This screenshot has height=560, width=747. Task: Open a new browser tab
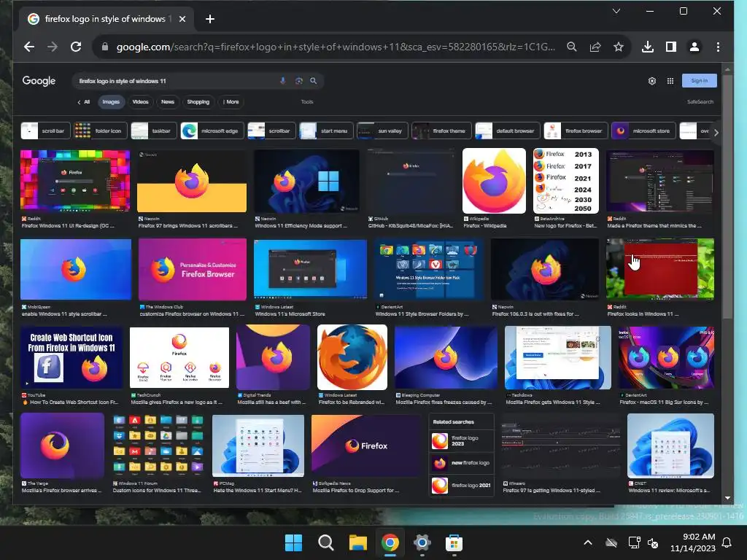(x=210, y=19)
